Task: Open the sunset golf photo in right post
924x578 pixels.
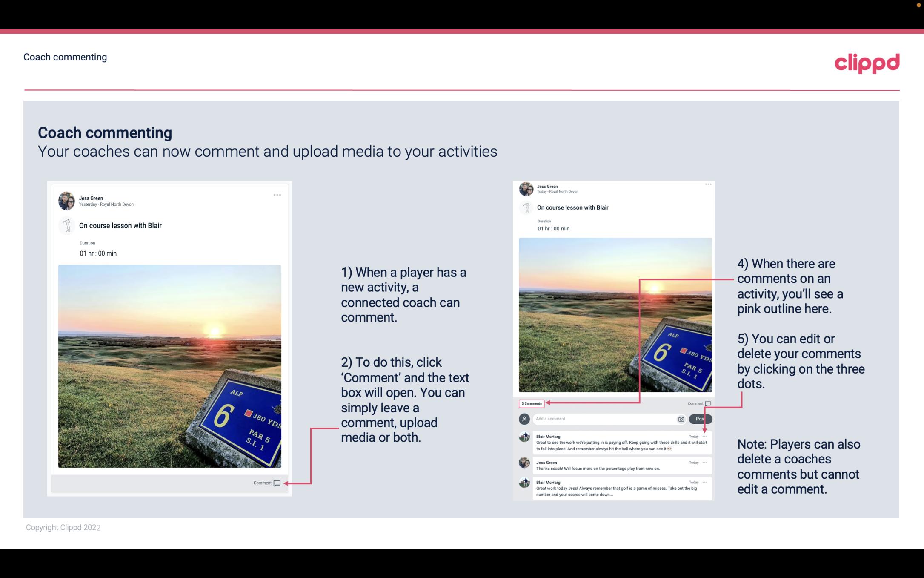Action: pos(615,315)
